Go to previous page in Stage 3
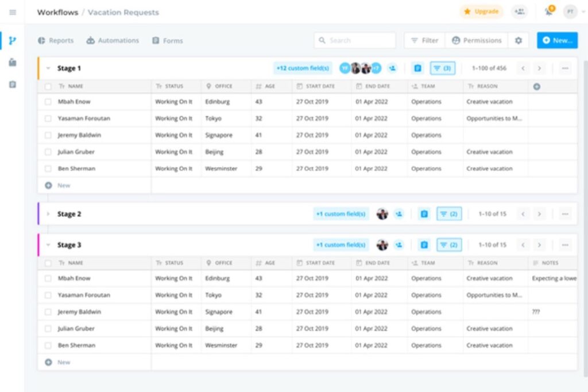Image resolution: width=588 pixels, height=392 pixels. tap(523, 245)
